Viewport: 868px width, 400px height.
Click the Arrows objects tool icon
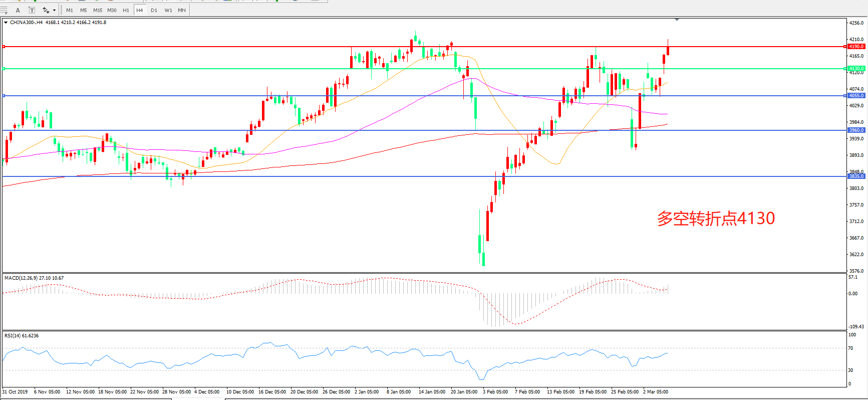(x=46, y=10)
